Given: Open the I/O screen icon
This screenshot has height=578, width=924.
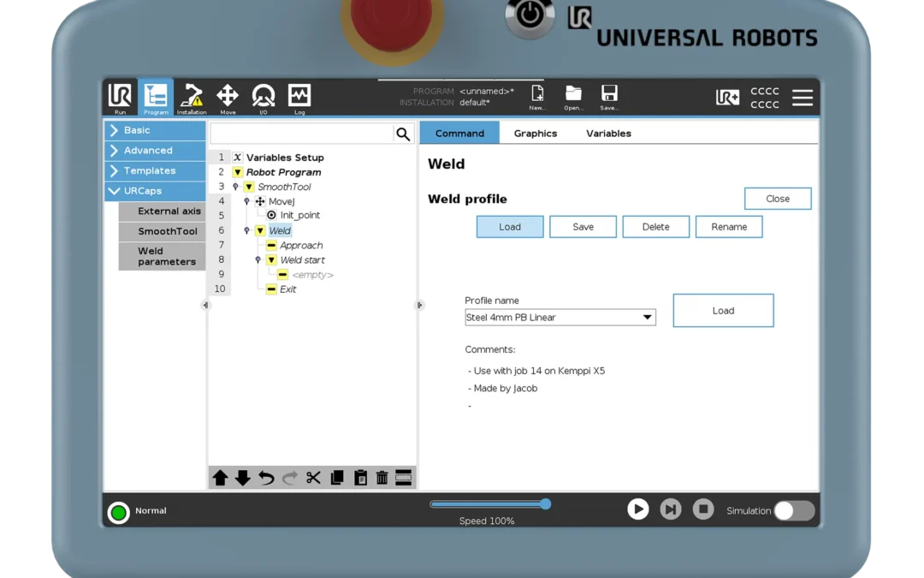Looking at the screenshot, I should tap(264, 97).
